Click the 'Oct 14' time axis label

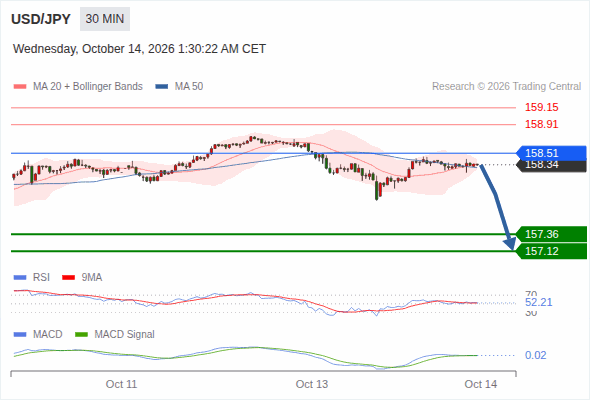tap(481, 384)
